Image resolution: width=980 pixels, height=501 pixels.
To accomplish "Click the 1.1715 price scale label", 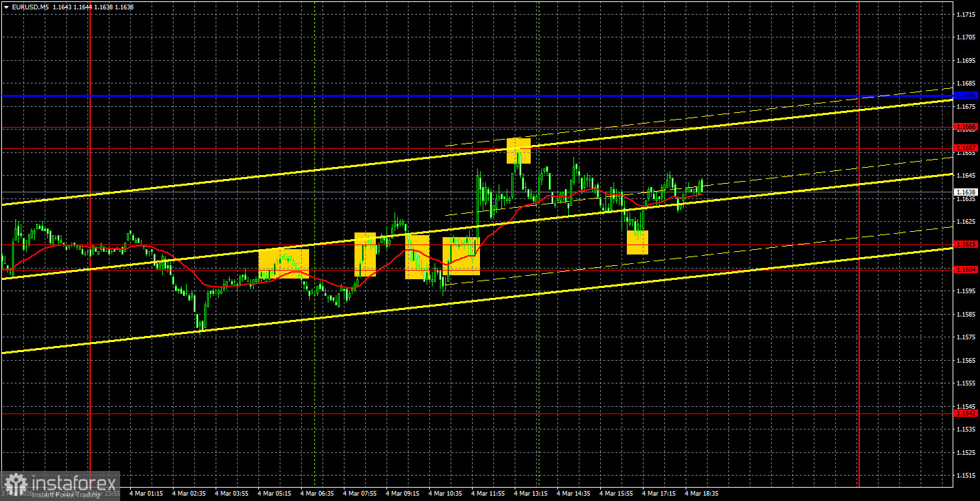I will tap(966, 14).
